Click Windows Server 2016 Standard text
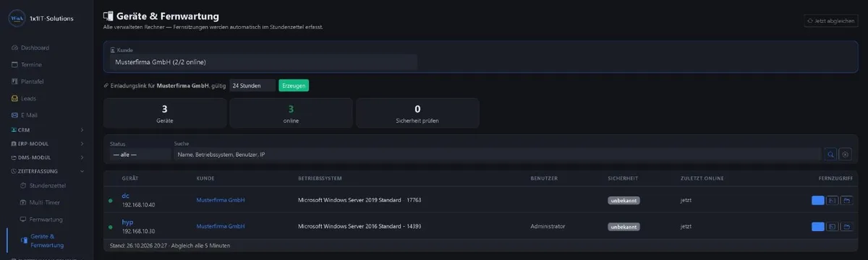 pyautogui.click(x=359, y=227)
